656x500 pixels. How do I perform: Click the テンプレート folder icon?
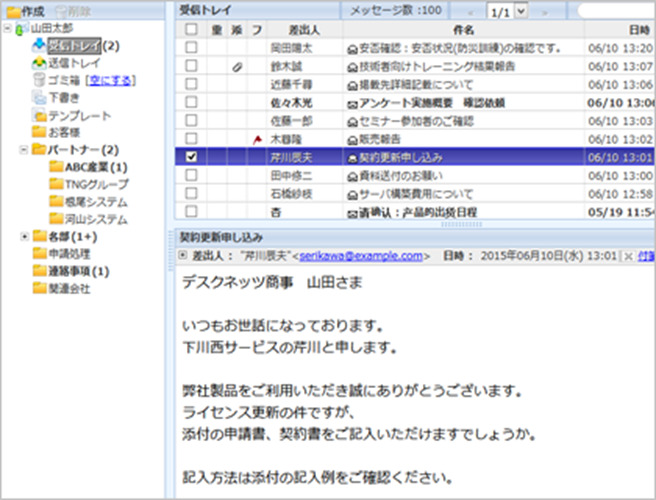click(37, 115)
